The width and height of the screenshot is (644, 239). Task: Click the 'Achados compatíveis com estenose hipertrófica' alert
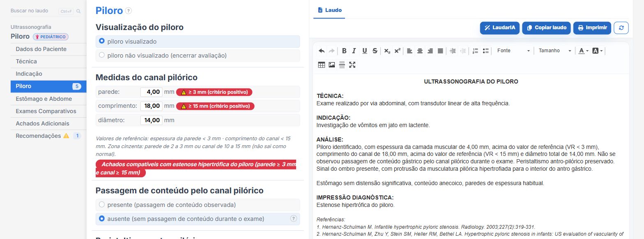click(196, 168)
